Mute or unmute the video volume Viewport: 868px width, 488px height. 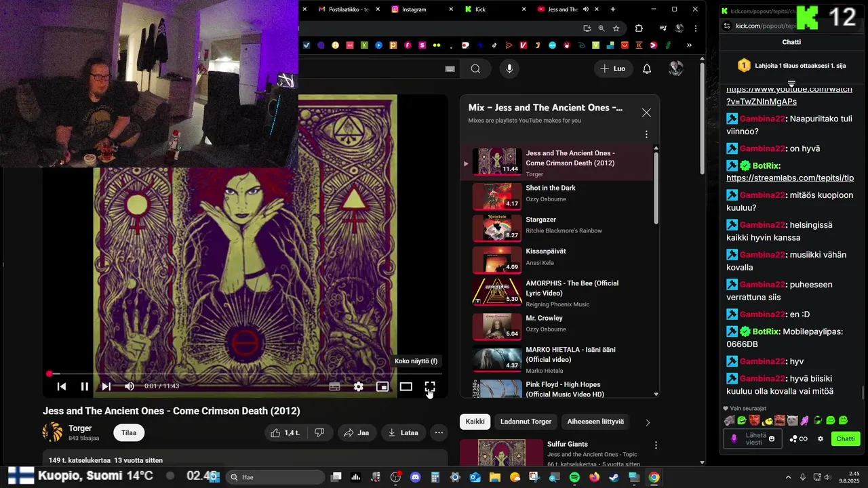point(130,386)
